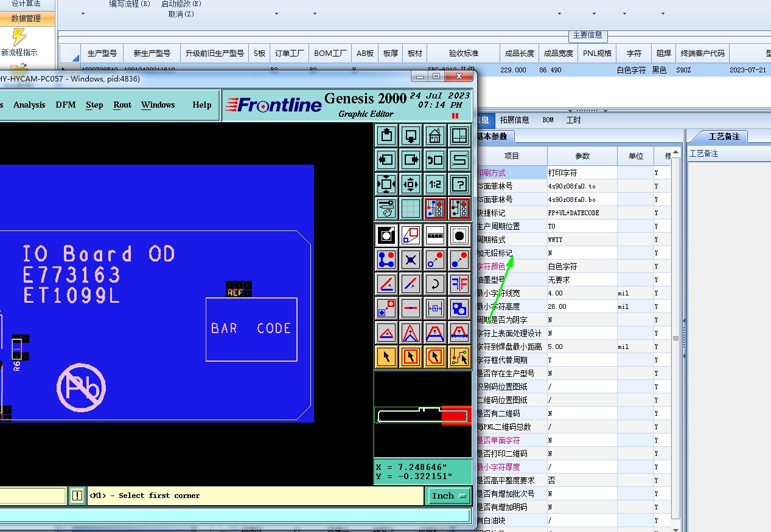Switch to the BOM tab
Image resolution: width=771 pixels, height=532 pixels.
coord(548,120)
